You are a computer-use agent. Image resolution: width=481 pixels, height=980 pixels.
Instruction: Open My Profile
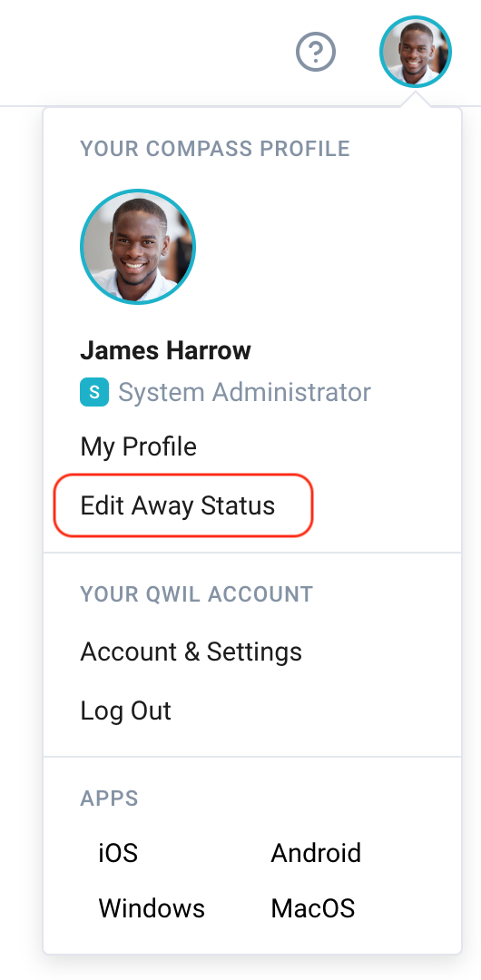[x=139, y=446]
